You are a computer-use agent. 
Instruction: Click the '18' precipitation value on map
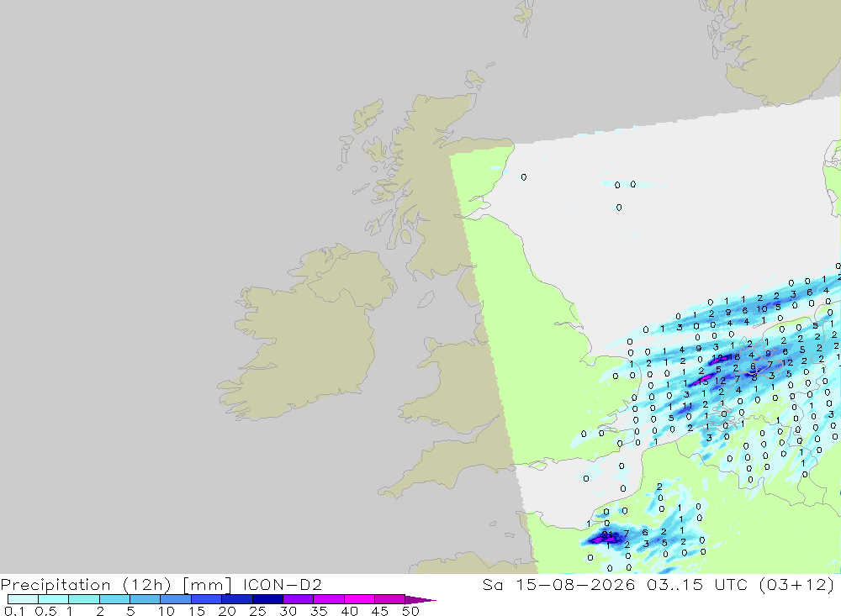pyautogui.click(x=735, y=356)
